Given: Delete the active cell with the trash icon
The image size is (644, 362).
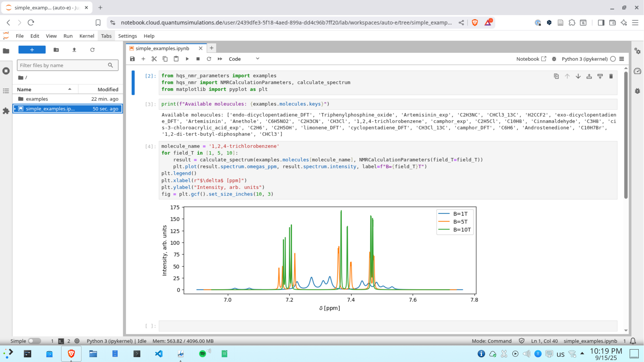Looking at the screenshot, I should pos(611,76).
